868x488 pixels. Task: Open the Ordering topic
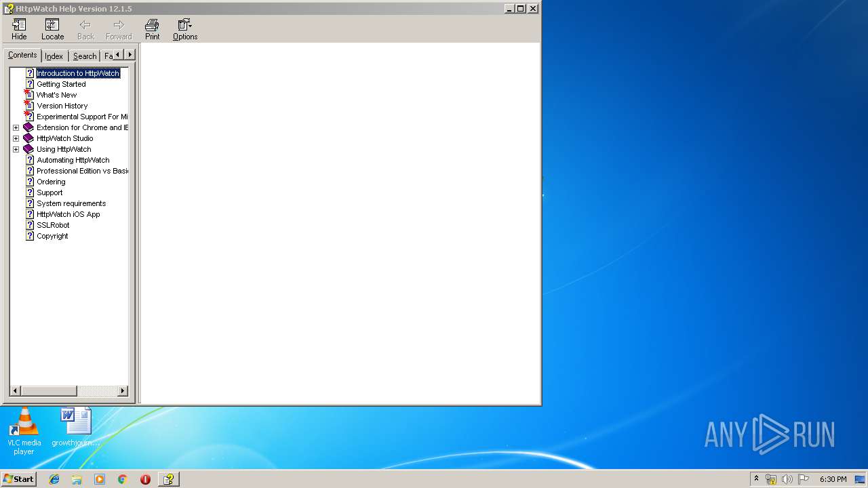tap(51, 182)
